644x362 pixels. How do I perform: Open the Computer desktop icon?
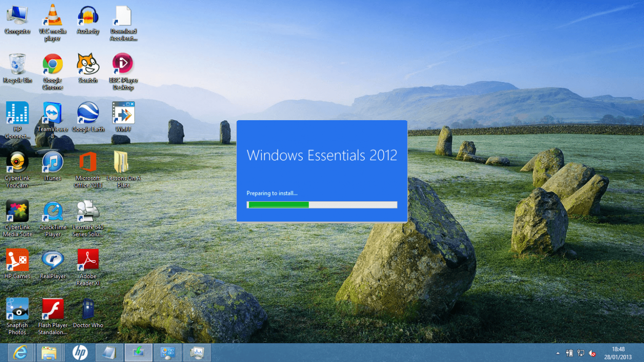(17, 20)
